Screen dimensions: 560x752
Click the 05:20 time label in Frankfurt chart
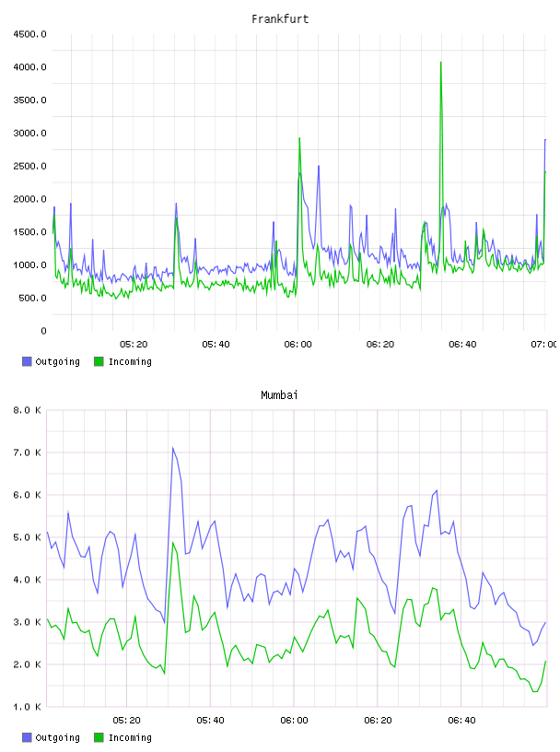coord(134,345)
